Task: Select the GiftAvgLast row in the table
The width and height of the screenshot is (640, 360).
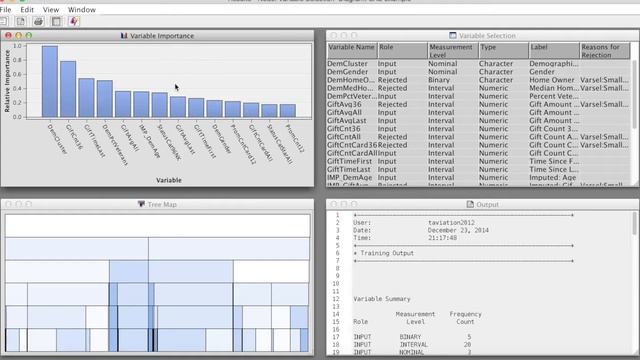Action: tap(478, 121)
